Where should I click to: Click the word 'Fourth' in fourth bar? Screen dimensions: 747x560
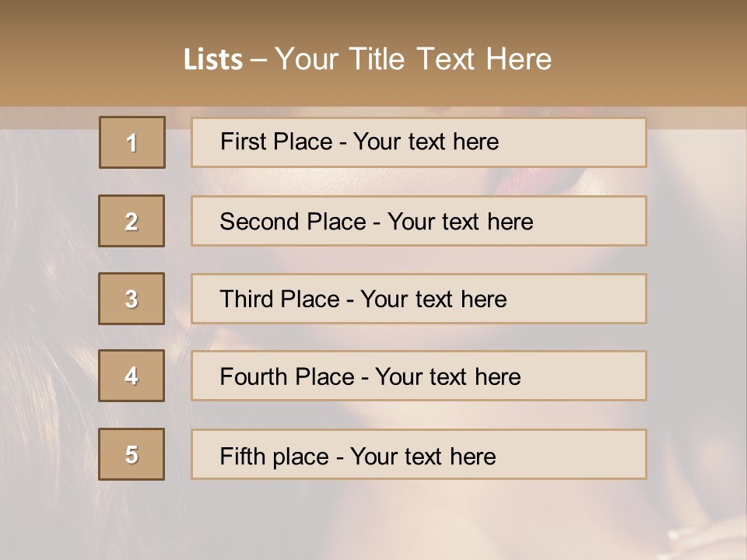click(x=249, y=377)
